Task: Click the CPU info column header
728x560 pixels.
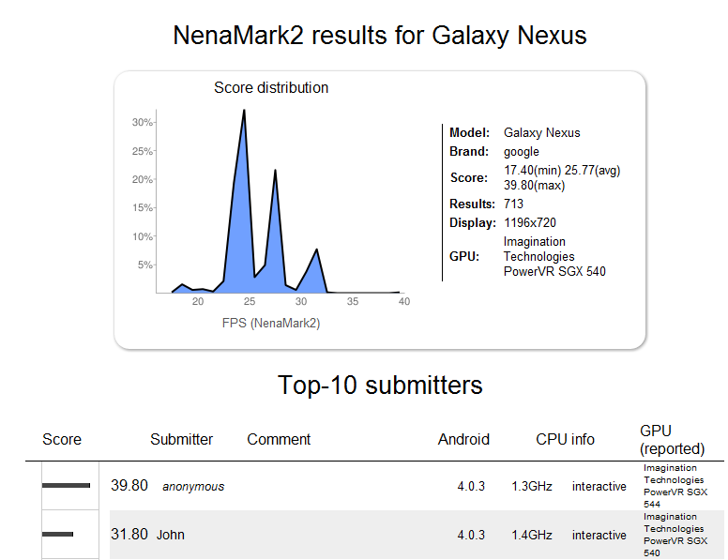Action: click(565, 439)
